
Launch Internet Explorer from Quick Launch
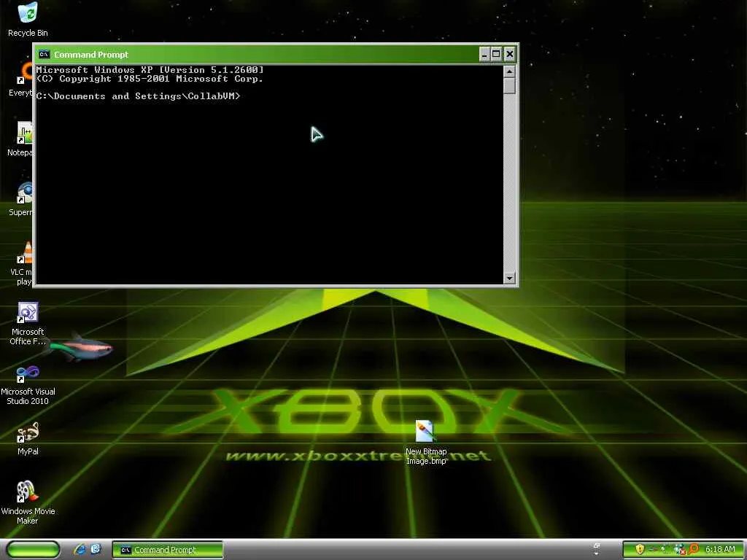click(x=80, y=550)
